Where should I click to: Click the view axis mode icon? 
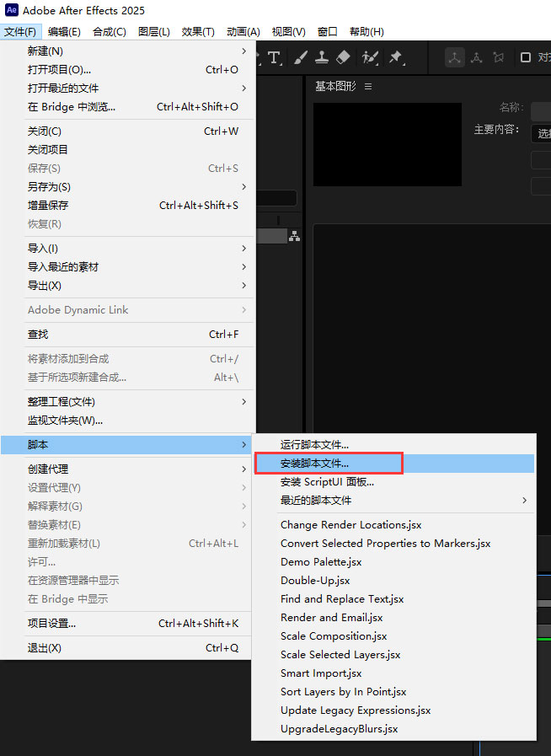[x=499, y=58]
